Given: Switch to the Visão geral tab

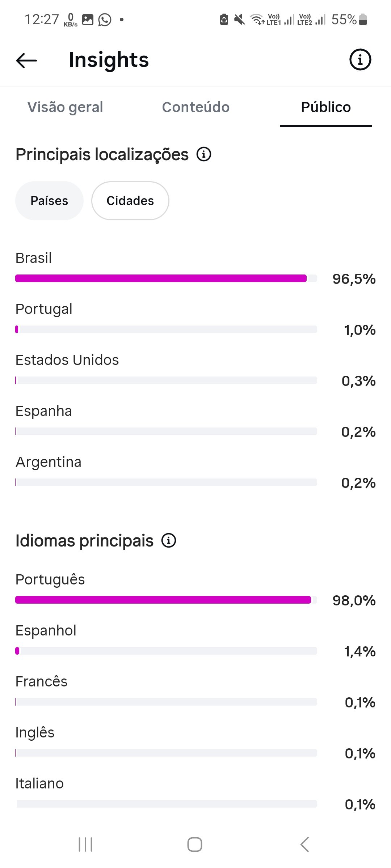Looking at the screenshot, I should pos(65,107).
